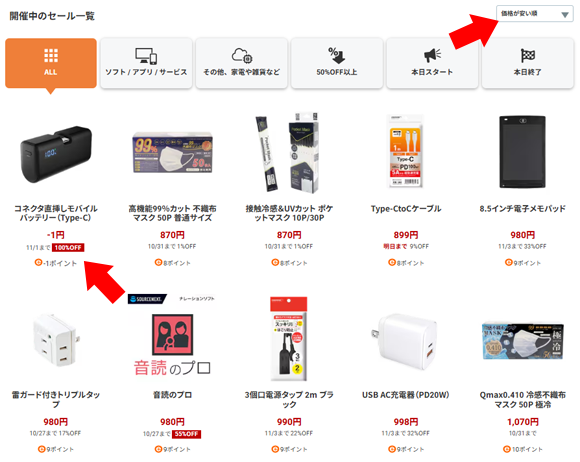Image resolution: width=580 pixels, height=462 pixels.
Task: Click the megaphone icon for 本日スタート
Action: pos(432,55)
